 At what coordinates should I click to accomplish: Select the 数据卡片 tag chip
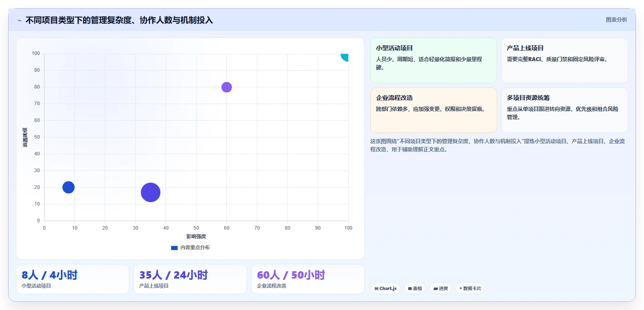click(470, 288)
